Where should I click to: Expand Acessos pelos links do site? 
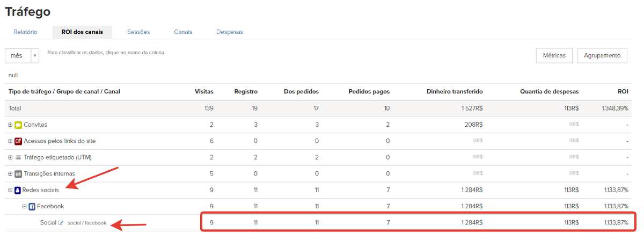coord(10,141)
